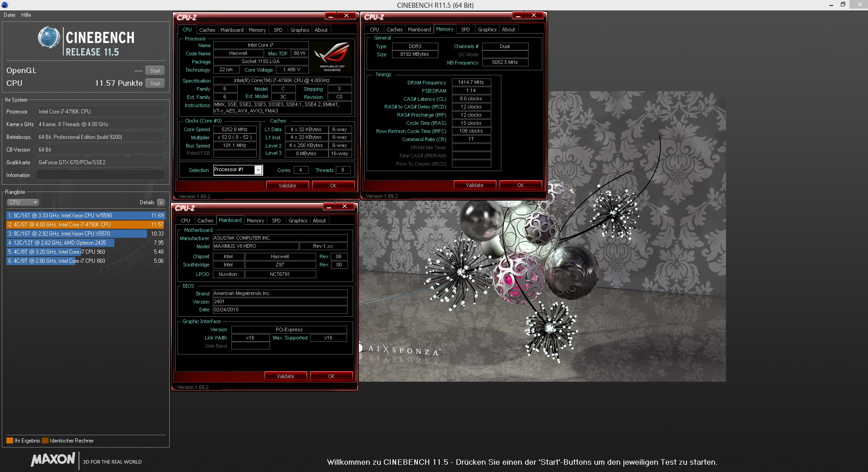The height and width of the screenshot is (472, 868).
Task: Open SPD tab in the Mainboard CPU-Z window
Action: 276,221
